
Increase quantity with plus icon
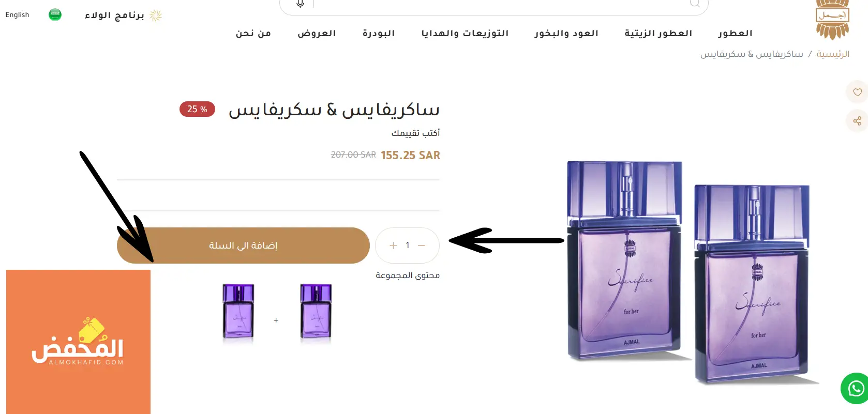coord(393,246)
